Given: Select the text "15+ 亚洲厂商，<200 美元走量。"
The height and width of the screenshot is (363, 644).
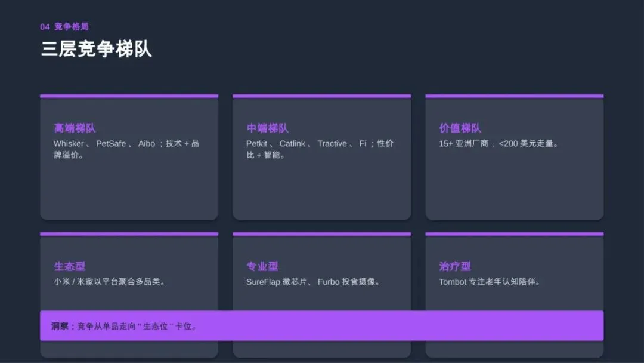Looking at the screenshot, I should pyautogui.click(x=499, y=144).
